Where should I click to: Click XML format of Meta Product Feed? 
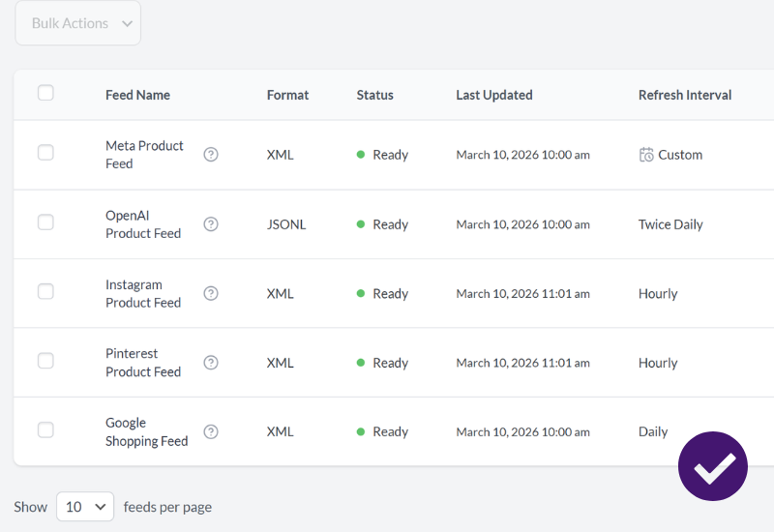(x=280, y=155)
